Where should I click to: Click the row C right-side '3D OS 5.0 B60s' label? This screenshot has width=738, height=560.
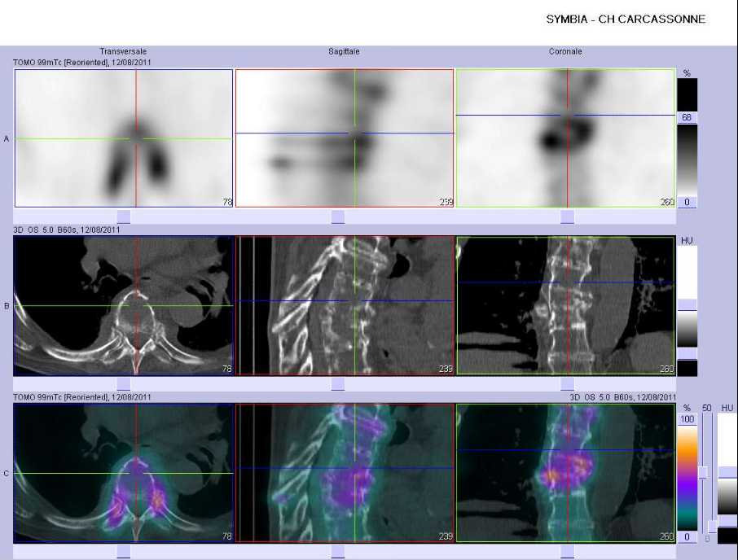[x=601, y=397]
